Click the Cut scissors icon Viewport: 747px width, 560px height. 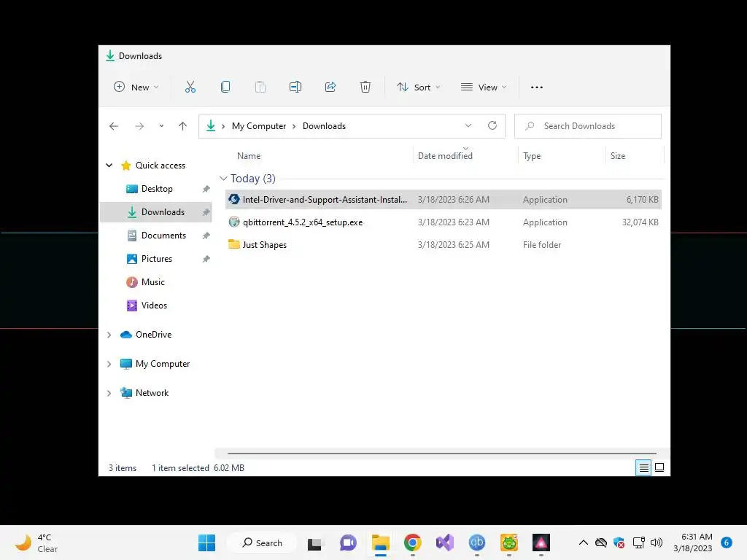pos(190,87)
